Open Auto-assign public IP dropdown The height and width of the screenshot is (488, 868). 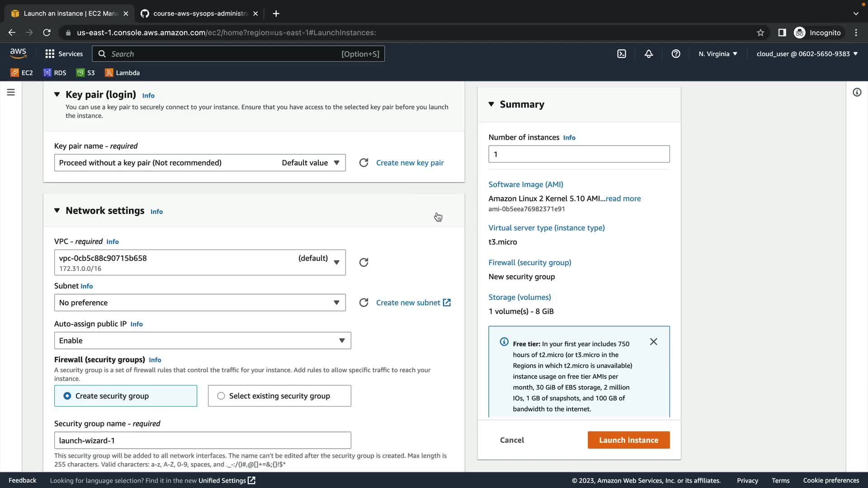point(202,341)
